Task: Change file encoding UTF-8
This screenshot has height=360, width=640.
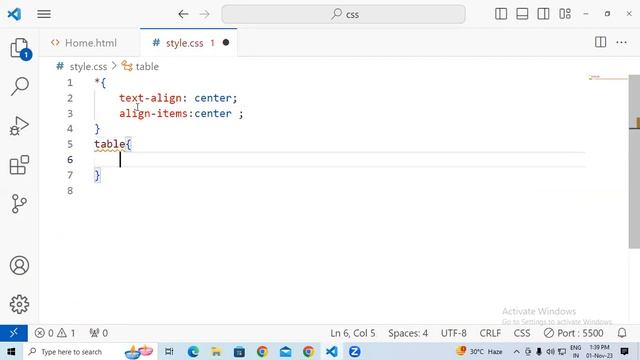Action: (x=453, y=333)
